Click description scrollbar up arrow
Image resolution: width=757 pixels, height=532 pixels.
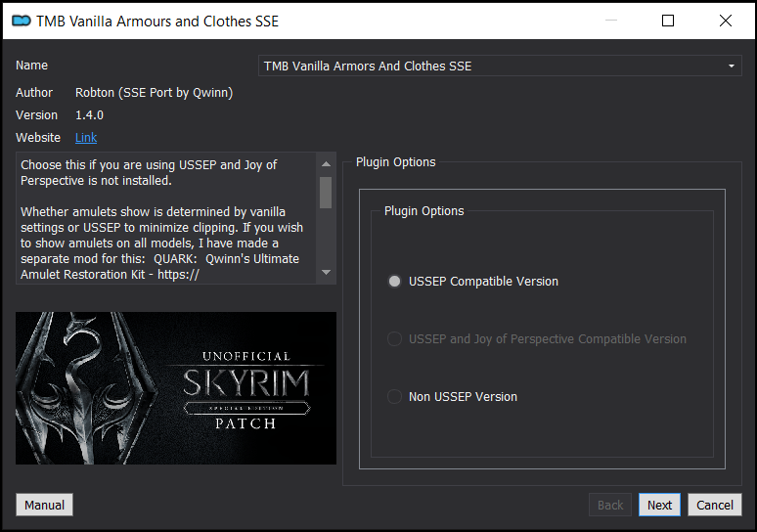326,164
